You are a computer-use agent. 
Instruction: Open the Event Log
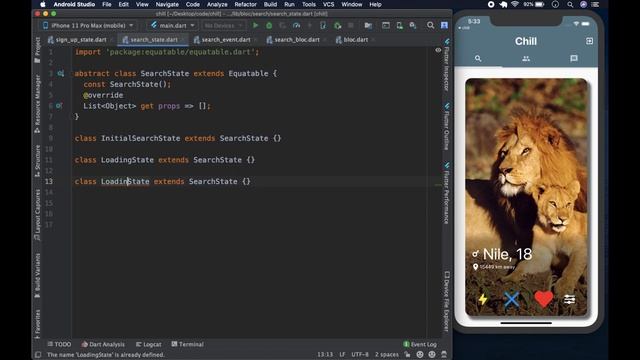tap(420, 344)
